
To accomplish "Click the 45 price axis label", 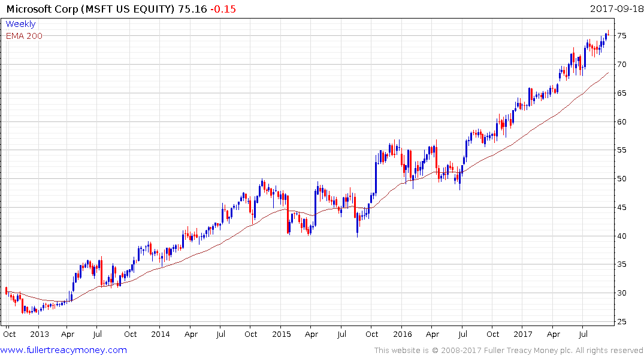I will click(x=621, y=208).
